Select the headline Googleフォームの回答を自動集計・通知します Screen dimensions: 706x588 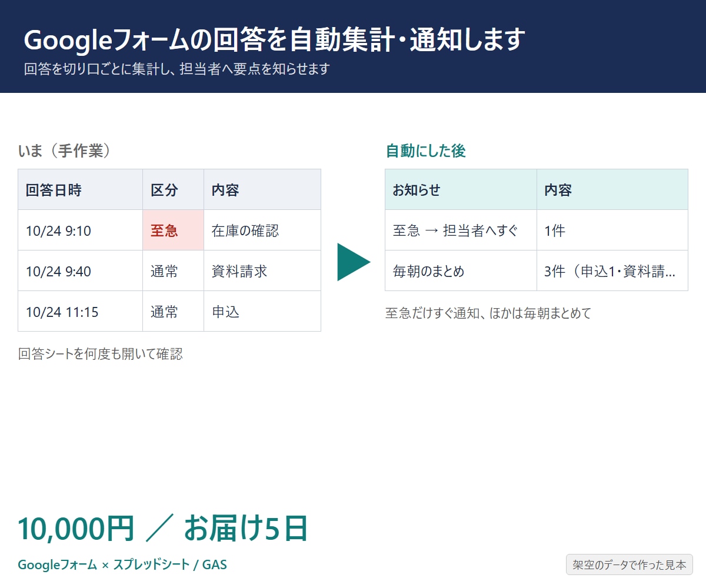pyautogui.click(x=274, y=40)
